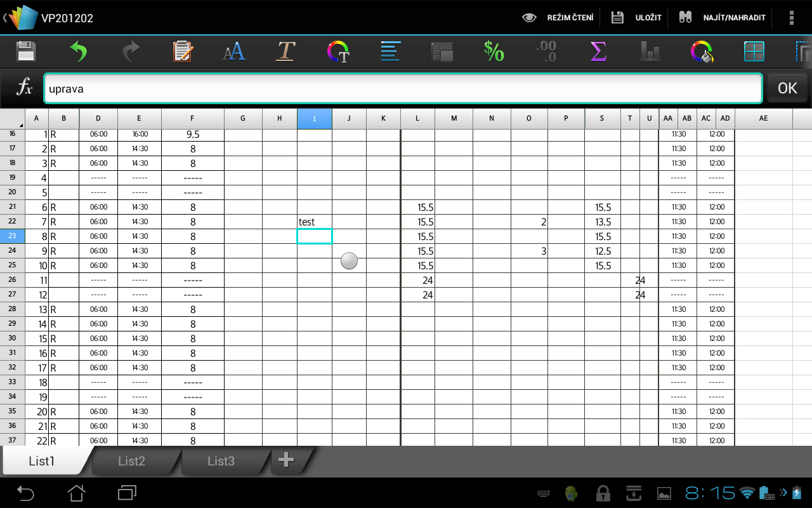812x508 pixels.
Task: Expand the three-dot overflow menu
Action: (x=791, y=18)
